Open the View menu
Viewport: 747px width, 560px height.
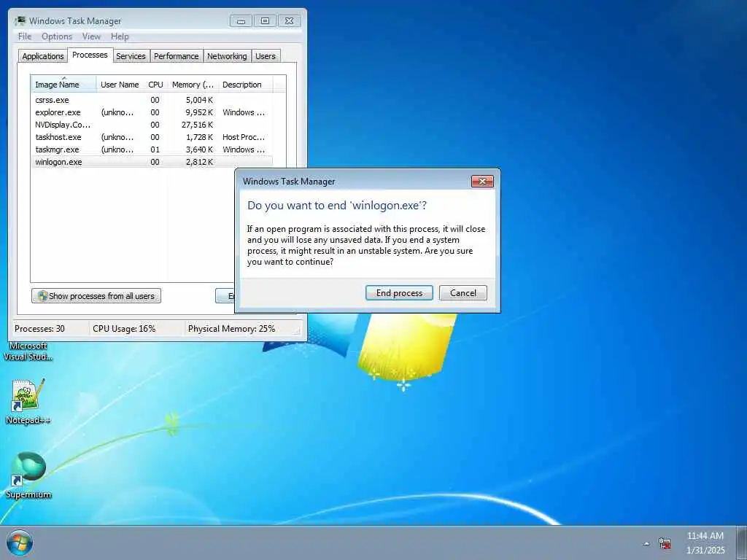[91, 36]
